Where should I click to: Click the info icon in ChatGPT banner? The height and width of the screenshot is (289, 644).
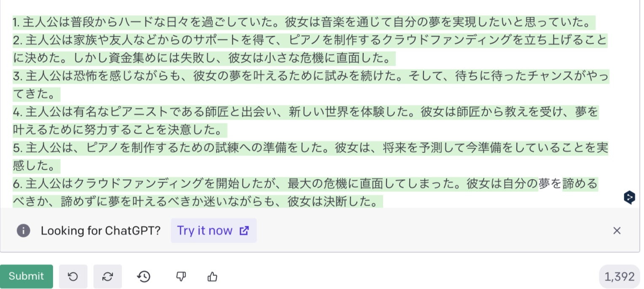coord(23,230)
